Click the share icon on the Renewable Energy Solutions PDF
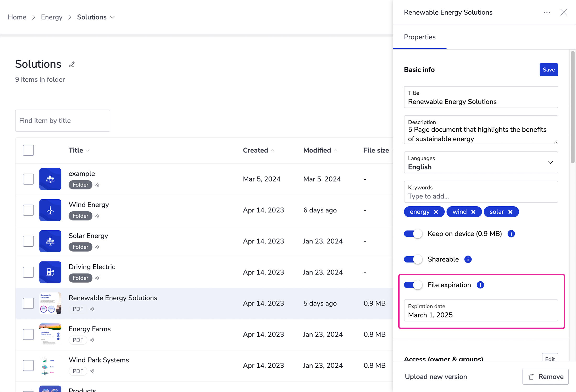The height and width of the screenshot is (392, 576). click(x=92, y=309)
